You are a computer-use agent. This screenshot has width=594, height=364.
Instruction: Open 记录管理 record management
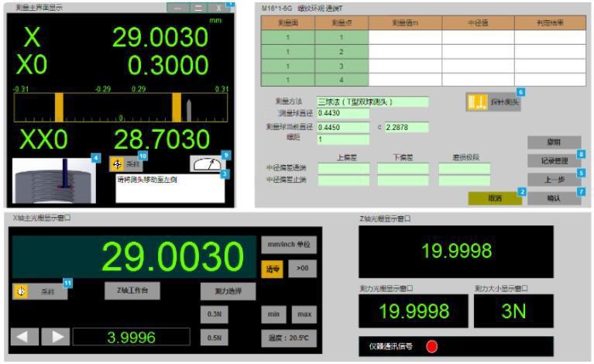point(554,160)
